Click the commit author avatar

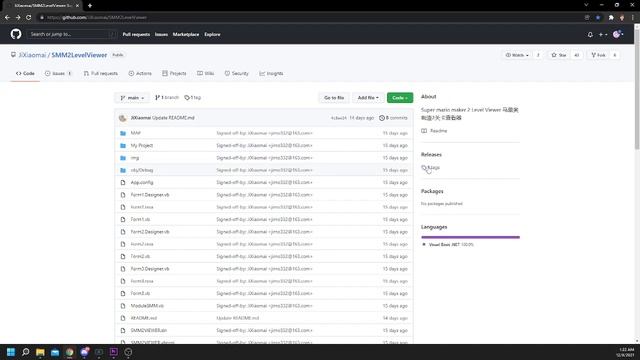(122, 118)
